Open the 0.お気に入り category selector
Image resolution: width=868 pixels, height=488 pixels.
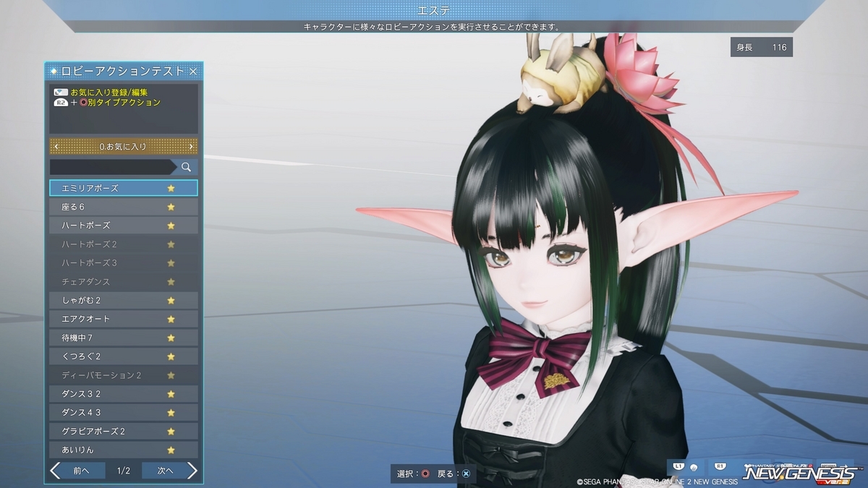[x=124, y=147]
